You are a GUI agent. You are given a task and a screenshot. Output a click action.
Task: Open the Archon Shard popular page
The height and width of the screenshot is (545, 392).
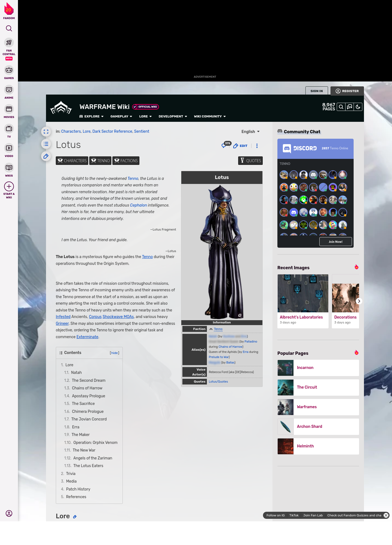(x=318, y=427)
